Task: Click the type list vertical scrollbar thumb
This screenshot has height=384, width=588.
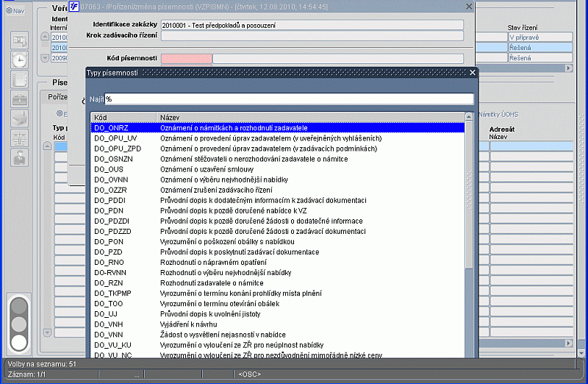Action: point(469,195)
